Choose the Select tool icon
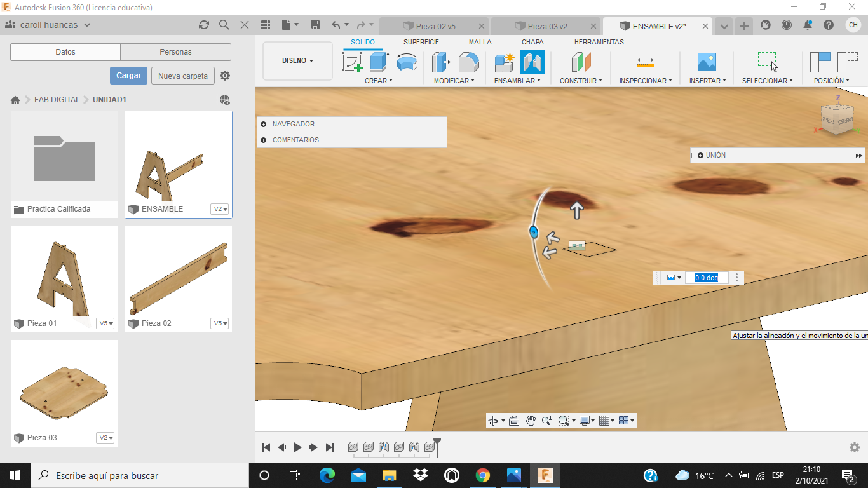The image size is (868, 488). pyautogui.click(x=768, y=62)
